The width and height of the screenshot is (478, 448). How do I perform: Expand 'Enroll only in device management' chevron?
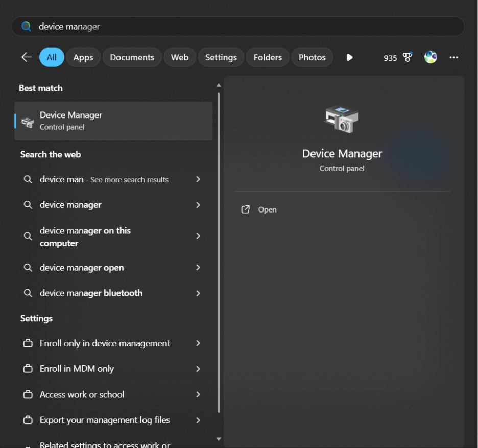pos(198,343)
